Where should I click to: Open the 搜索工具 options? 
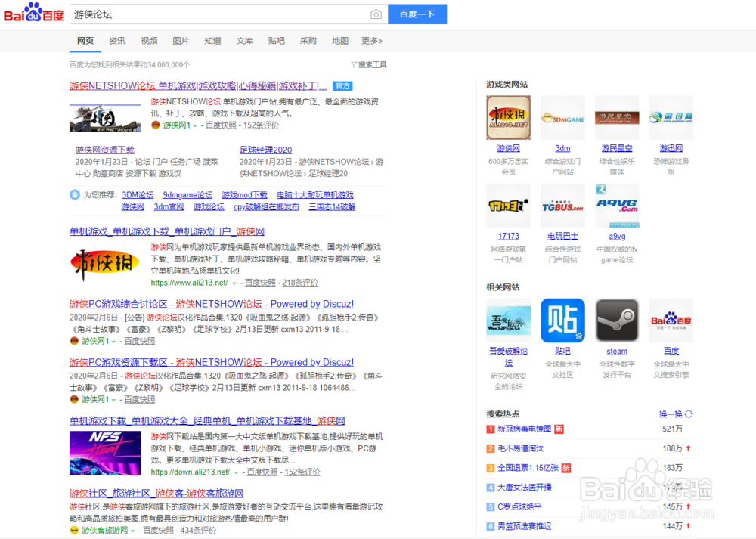click(x=369, y=64)
